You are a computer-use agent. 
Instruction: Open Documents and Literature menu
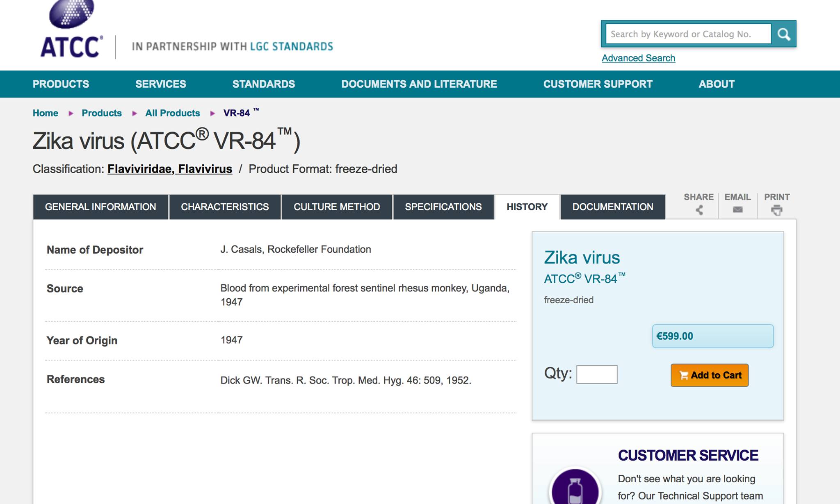point(419,84)
